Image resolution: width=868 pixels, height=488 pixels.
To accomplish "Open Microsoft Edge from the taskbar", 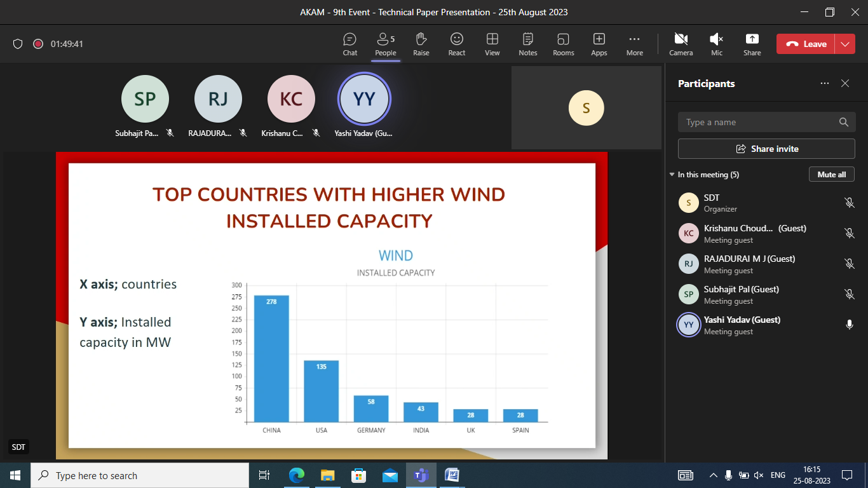I will pyautogui.click(x=296, y=475).
